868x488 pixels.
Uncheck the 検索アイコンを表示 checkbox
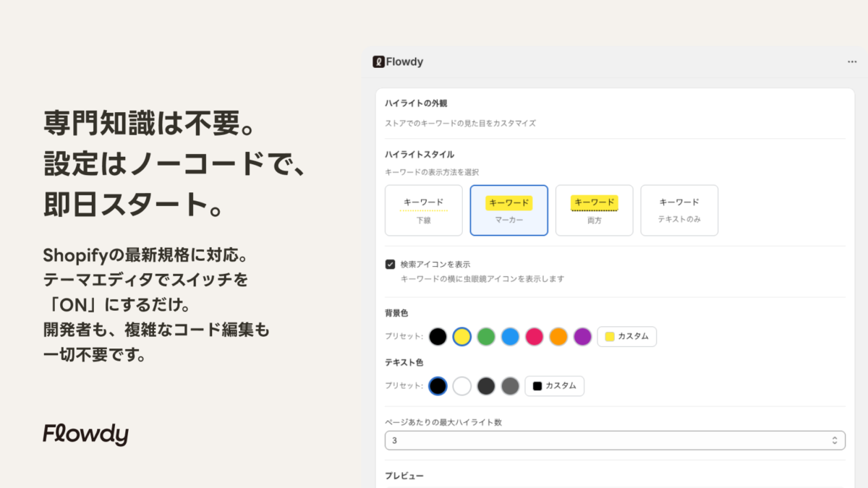391,265
